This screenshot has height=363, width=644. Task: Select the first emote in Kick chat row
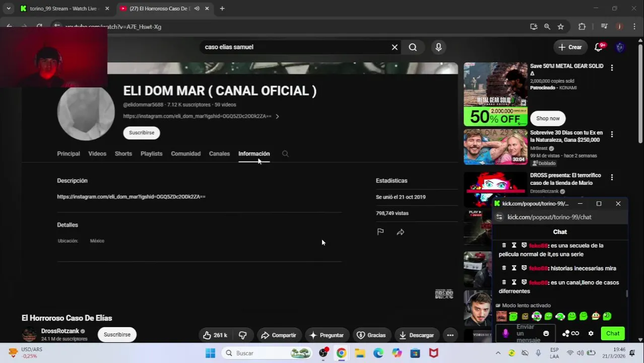[501, 317]
